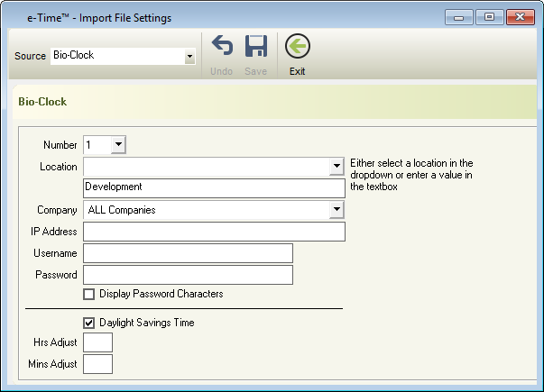
Task: Close the Import File Settings window
Action: click(520, 17)
